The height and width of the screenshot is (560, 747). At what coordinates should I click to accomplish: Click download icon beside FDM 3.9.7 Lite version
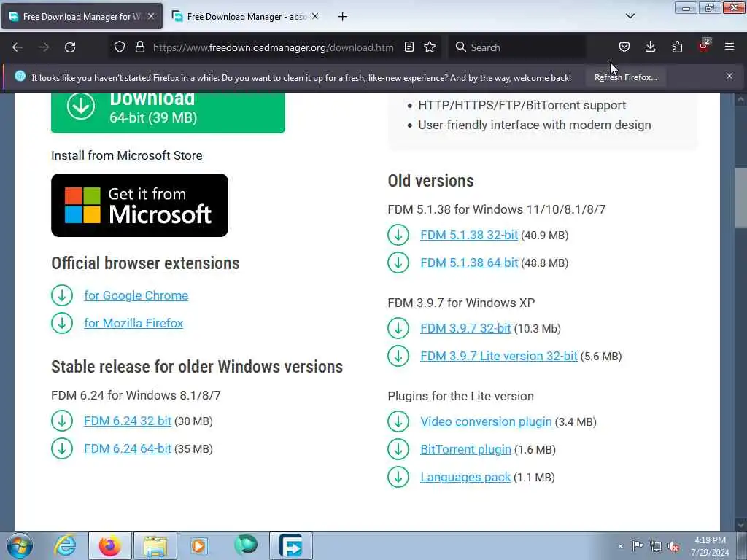click(x=398, y=356)
